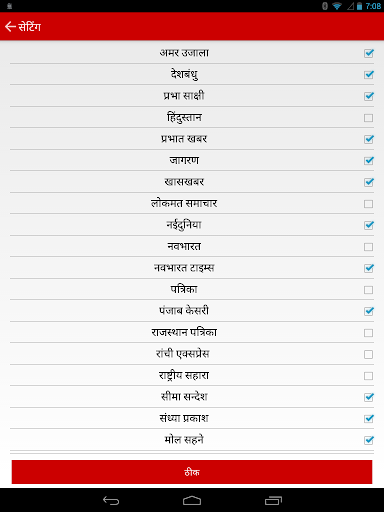The image size is (384, 512).
Task: Tap the सेटिंग title text
Action: tap(30, 26)
